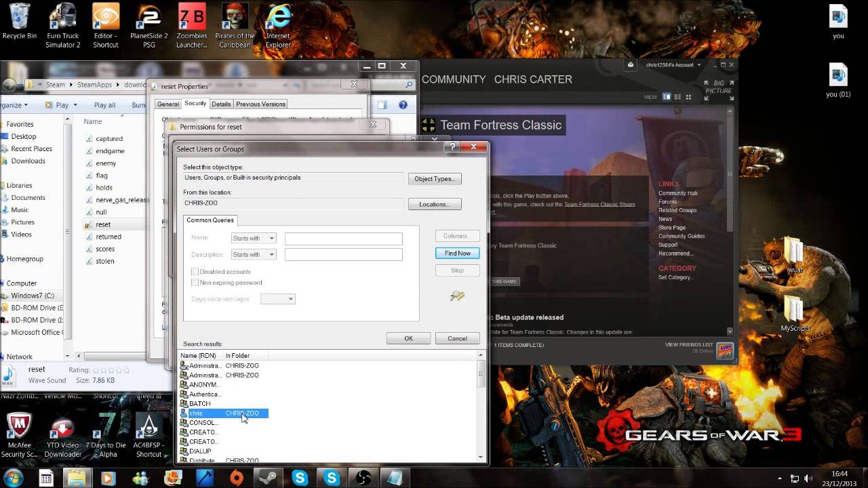Open the Windows Start orb
Screen dimensions: 868x488
(x=14, y=478)
